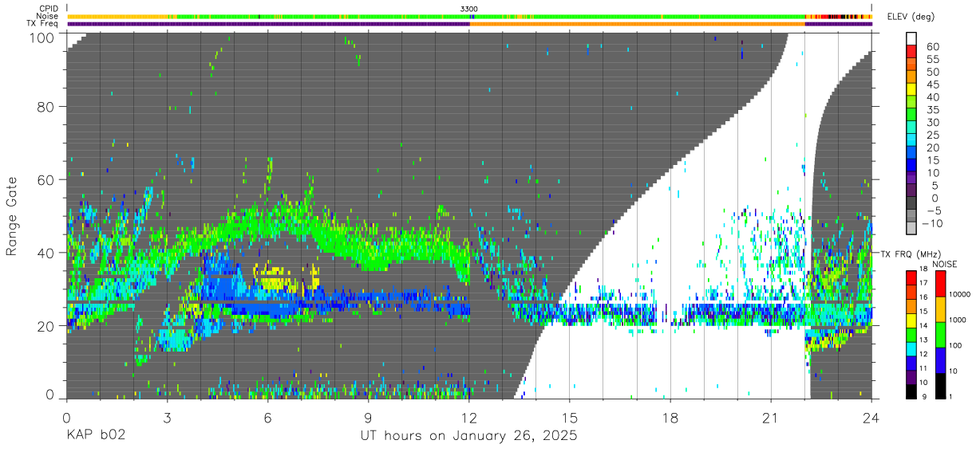Click the red 55–60 degree ELEV swatch
This screenshot has width=980, height=452.
912,52
